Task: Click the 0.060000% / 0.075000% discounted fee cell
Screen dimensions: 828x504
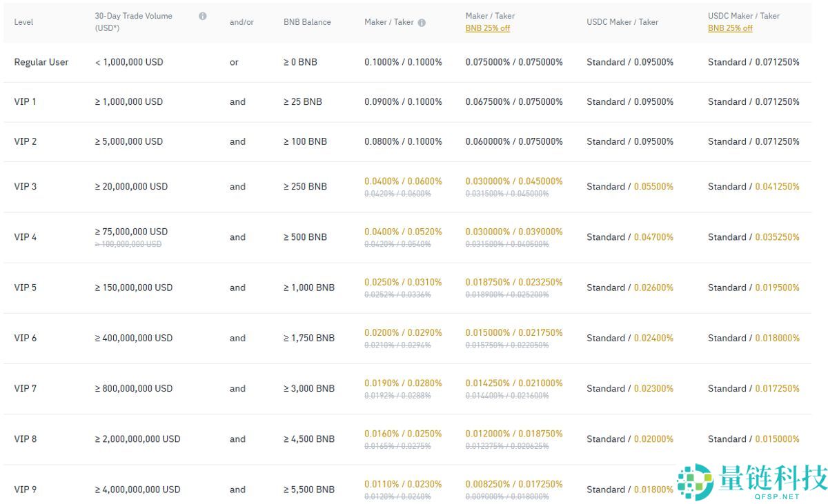Action: (514, 141)
